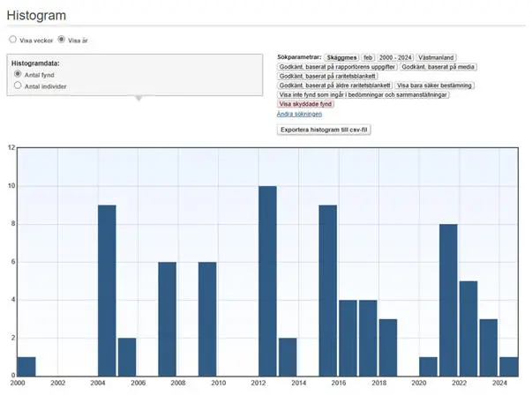Click 'Godkänt, baserat på äldre raritetsblankett' tag

333,86
